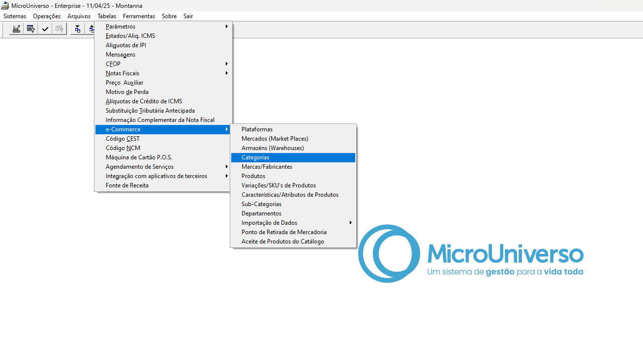Select Aliquotas de IPI
643x364 pixels.
click(x=163, y=45)
